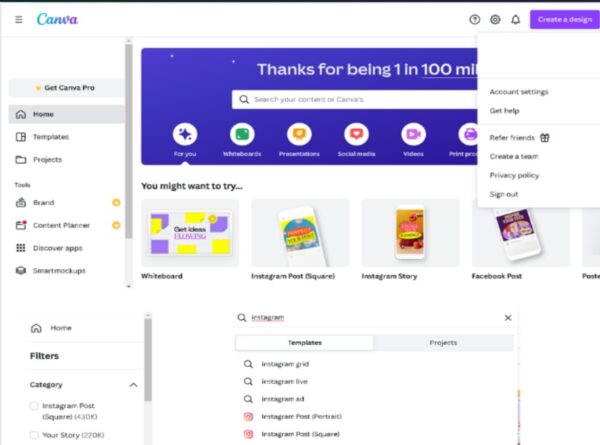The height and width of the screenshot is (445, 600).
Task: Open settings gear icon in header
Action: 495,19
